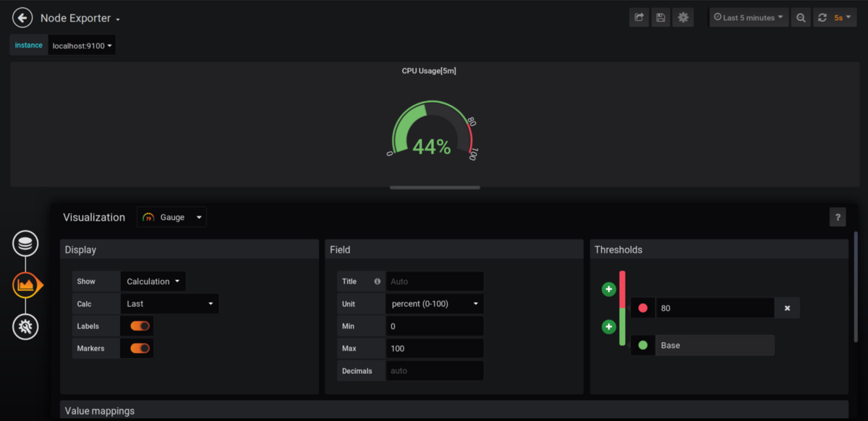Remove the 80 threshold with the X

point(787,308)
